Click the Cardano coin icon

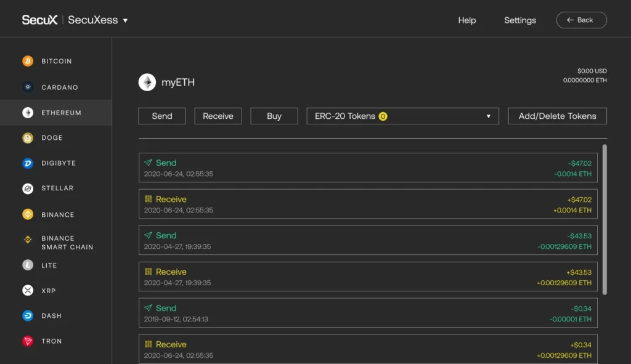click(x=28, y=87)
